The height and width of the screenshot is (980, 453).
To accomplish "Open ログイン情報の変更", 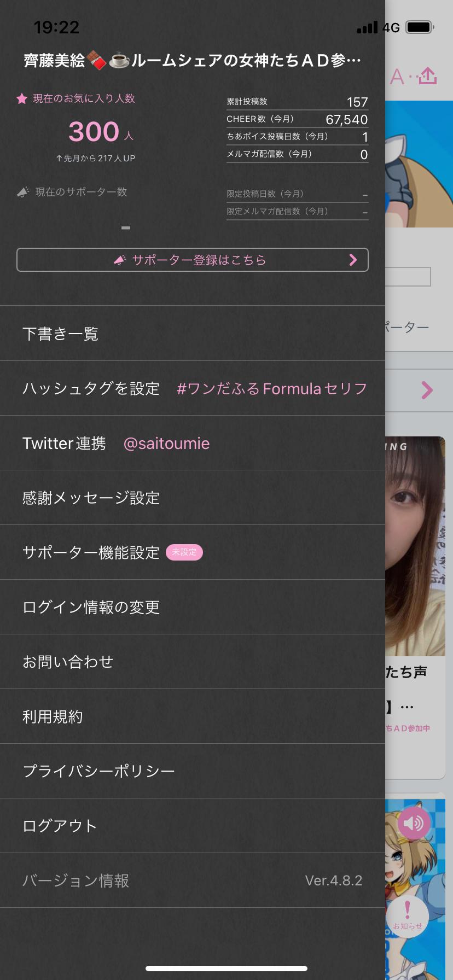I will (193, 607).
